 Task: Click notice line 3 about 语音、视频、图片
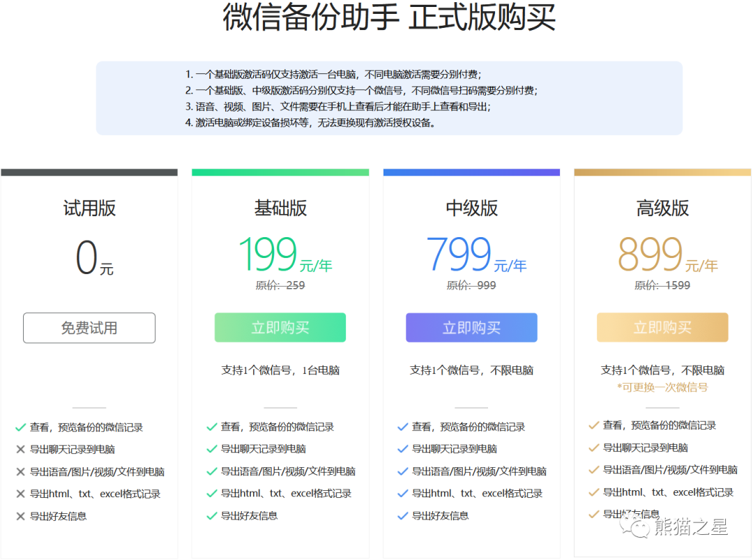pos(338,107)
